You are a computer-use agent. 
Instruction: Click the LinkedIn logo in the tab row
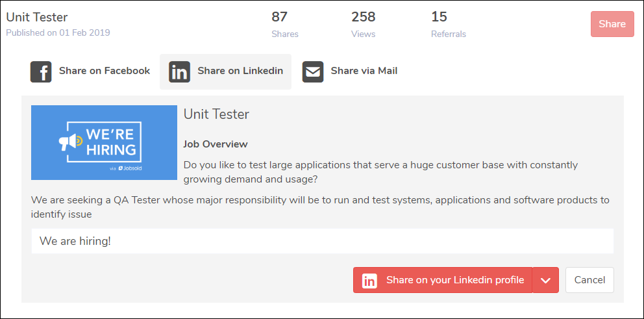pyautogui.click(x=180, y=71)
